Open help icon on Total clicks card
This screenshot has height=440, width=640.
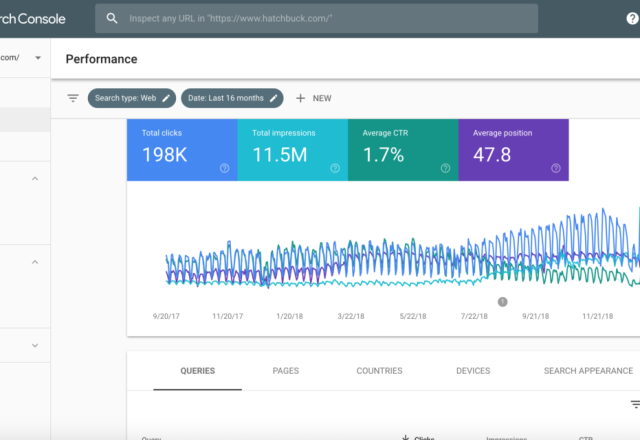click(x=224, y=168)
